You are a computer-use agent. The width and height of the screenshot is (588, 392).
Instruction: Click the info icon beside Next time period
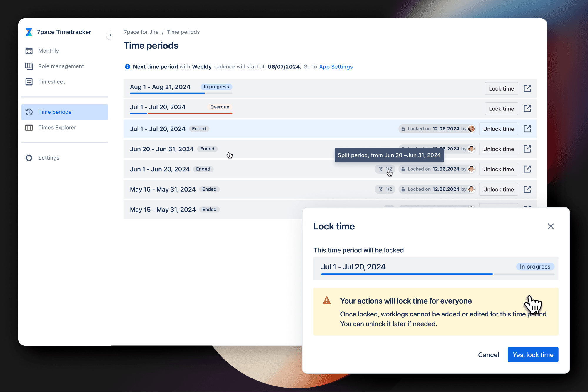[127, 67]
